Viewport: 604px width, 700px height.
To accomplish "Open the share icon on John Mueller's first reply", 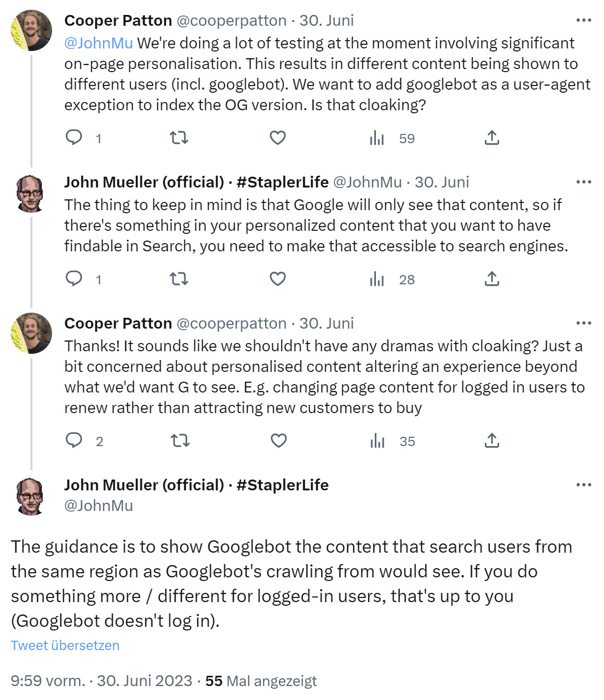I will 493,279.
